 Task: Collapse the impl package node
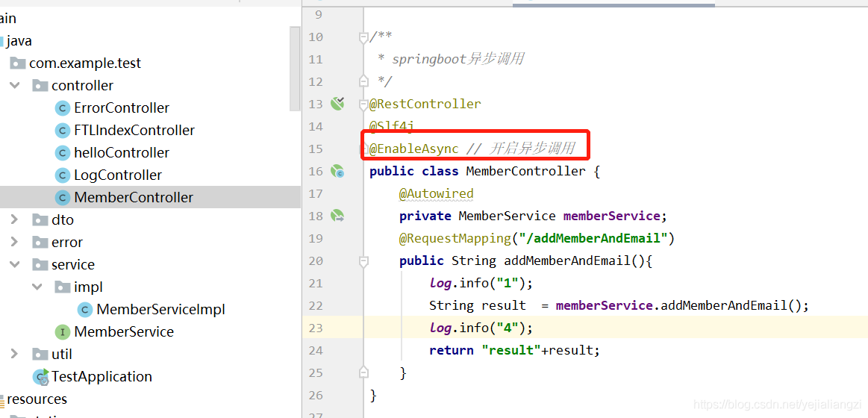[37, 287]
